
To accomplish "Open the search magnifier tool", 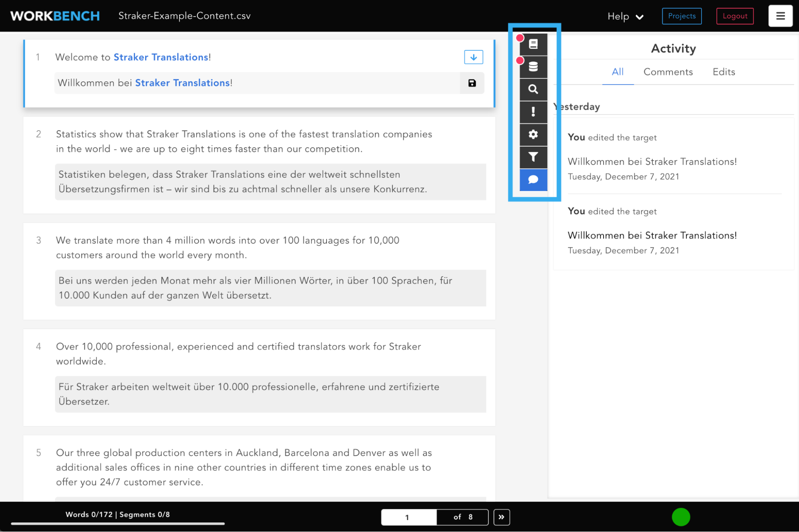I will (x=533, y=89).
